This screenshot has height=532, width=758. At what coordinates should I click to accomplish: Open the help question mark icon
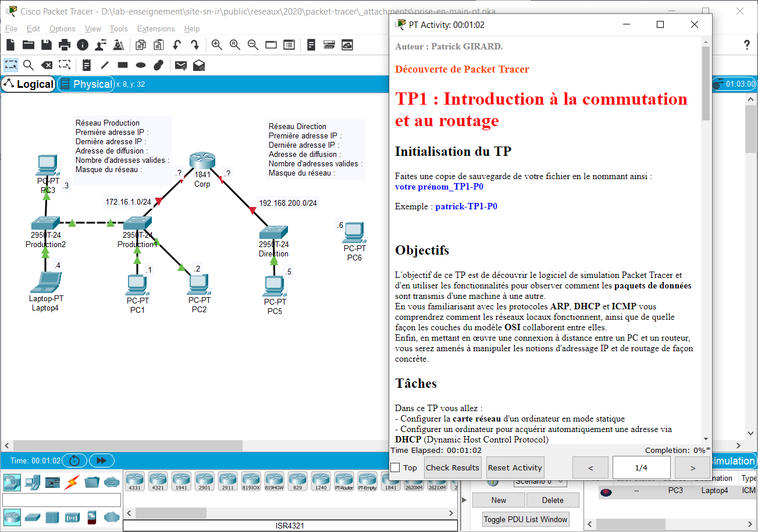746,45
